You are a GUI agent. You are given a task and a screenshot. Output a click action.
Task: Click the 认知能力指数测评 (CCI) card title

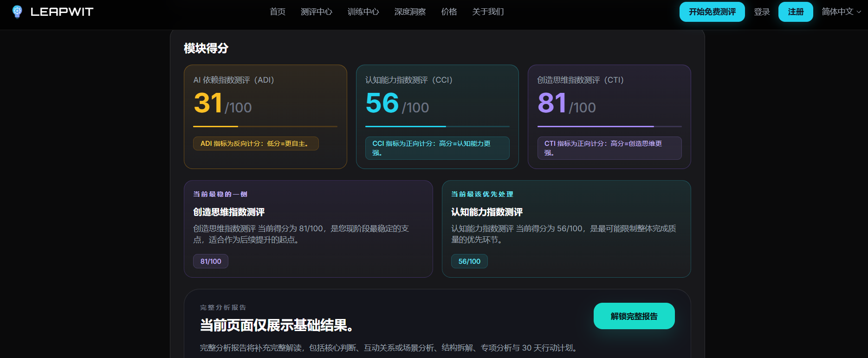pyautogui.click(x=408, y=80)
